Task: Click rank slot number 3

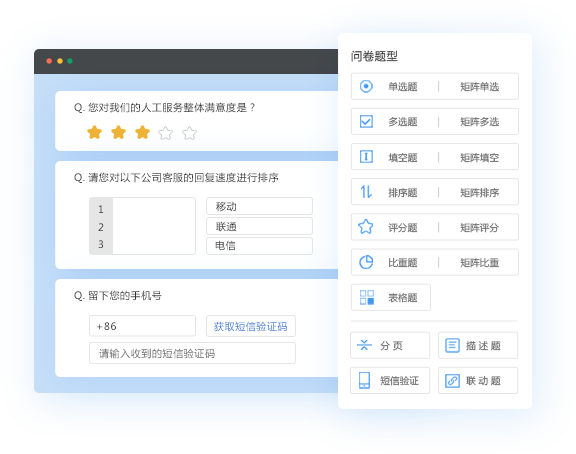Action: (101, 244)
